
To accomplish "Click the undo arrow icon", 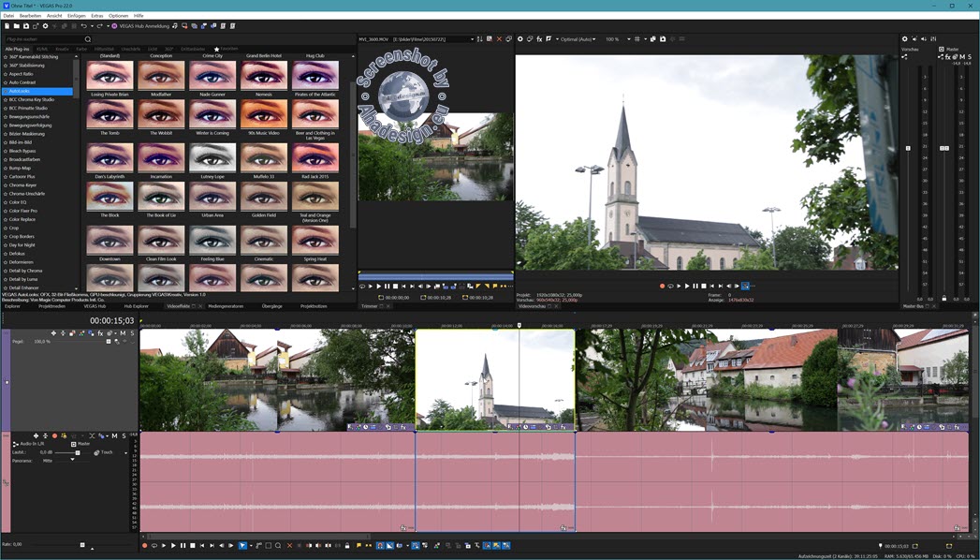I will coord(83,26).
